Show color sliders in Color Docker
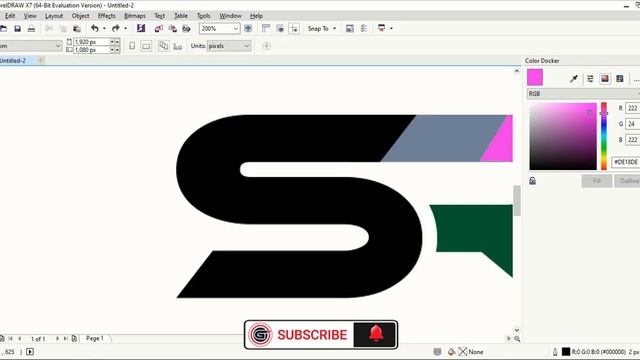 [590, 79]
